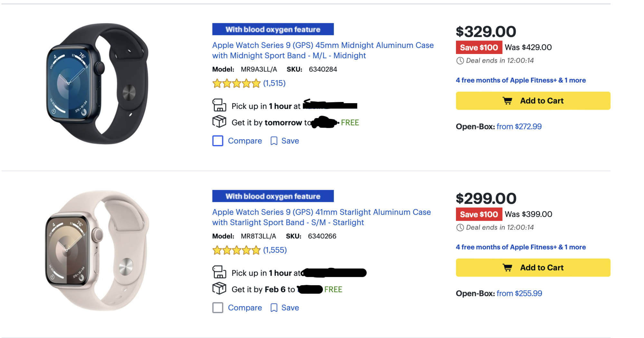View Apple Fitness+ offer for the $329.00 watch
The image size is (644, 338).
point(520,80)
